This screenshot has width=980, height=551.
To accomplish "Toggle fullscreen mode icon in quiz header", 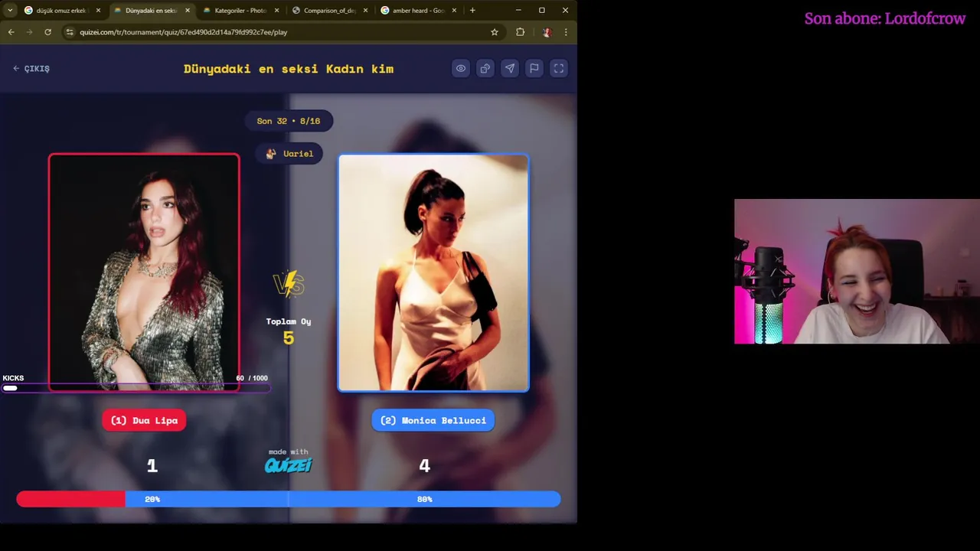I will (559, 68).
